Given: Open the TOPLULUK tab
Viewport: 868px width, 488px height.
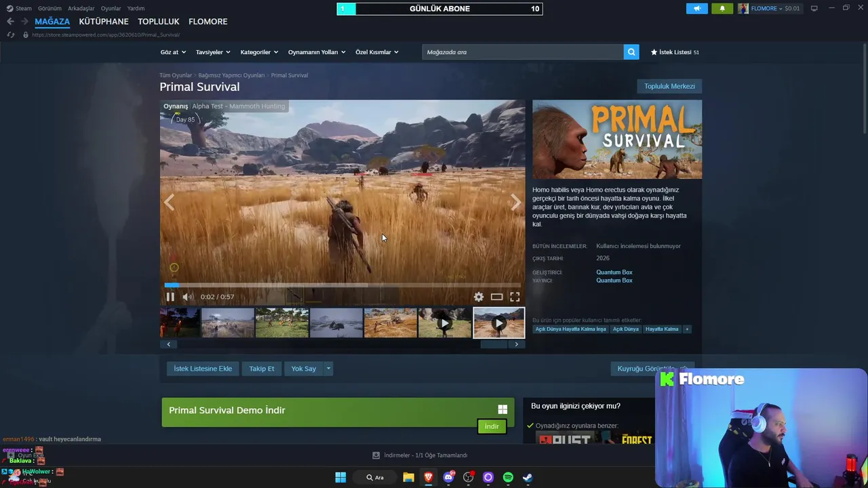Looking at the screenshot, I should [159, 22].
